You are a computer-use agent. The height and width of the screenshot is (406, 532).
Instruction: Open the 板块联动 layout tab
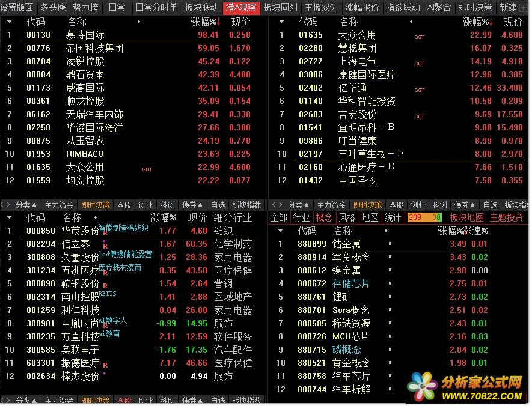[x=202, y=7]
